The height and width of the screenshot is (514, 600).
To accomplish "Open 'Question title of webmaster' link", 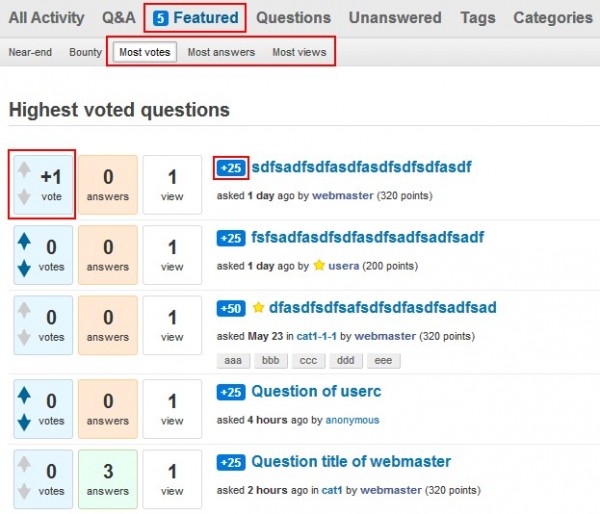I will pyautogui.click(x=351, y=462).
